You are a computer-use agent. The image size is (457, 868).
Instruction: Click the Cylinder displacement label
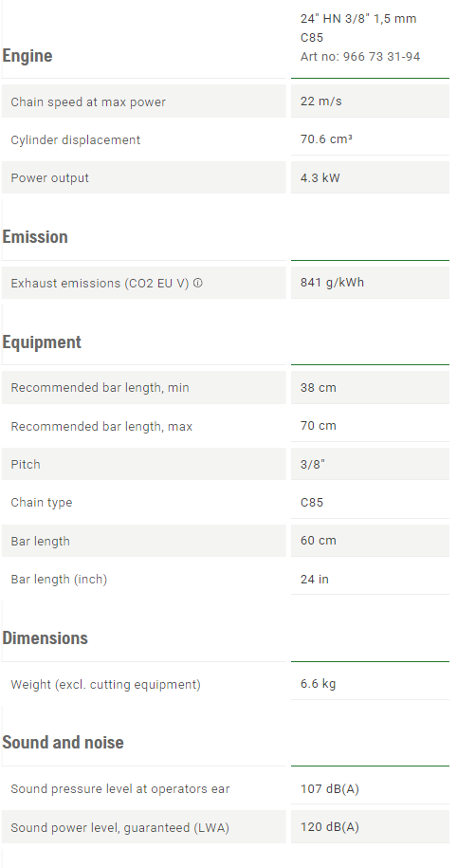75,140
